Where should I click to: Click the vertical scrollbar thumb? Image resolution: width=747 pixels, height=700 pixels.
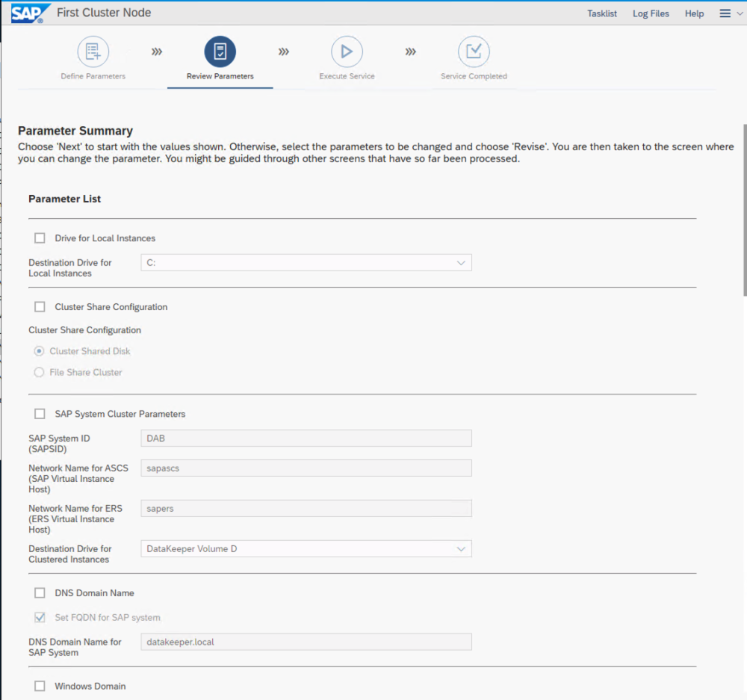745,210
